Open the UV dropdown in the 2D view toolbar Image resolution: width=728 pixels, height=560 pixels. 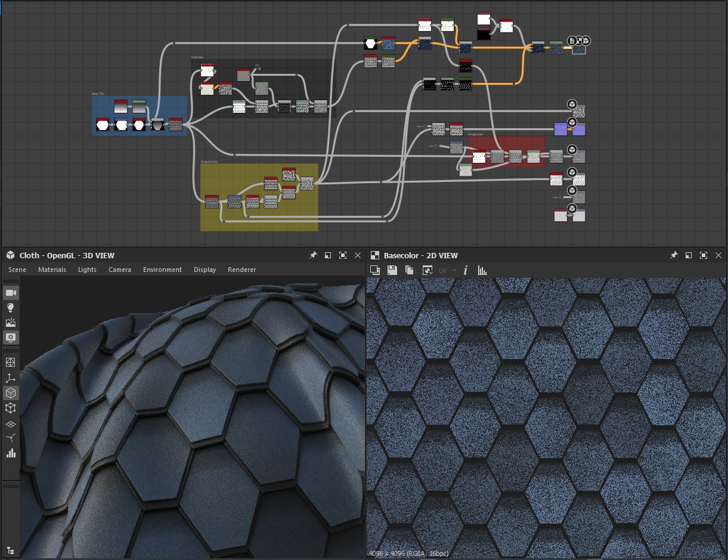pyautogui.click(x=448, y=270)
